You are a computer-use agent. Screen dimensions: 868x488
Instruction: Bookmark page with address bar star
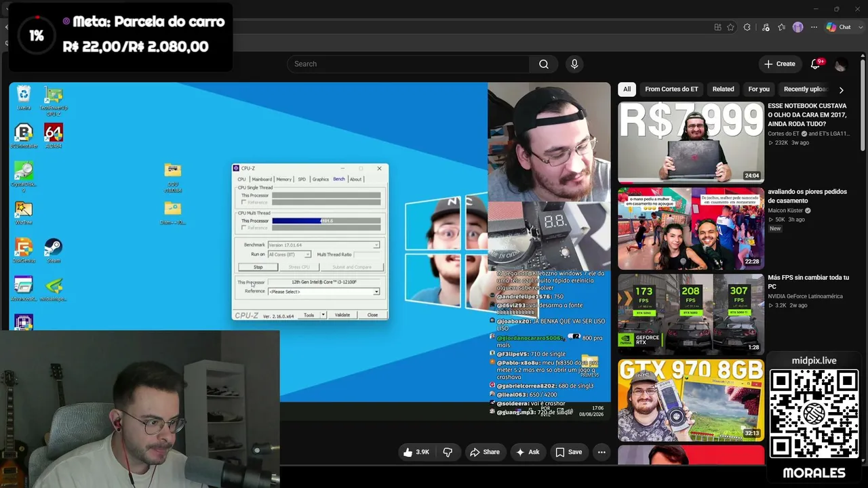(730, 27)
